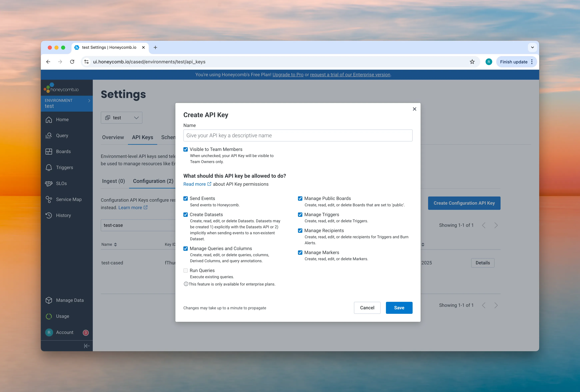The image size is (580, 392).
Task: Collapse the sidebar with the arrow icon
Action: [x=87, y=346]
